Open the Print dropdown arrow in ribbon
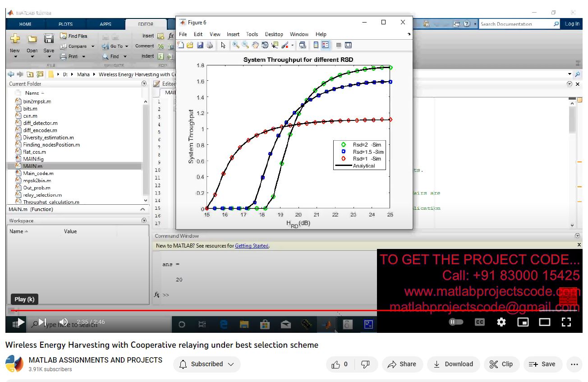588x382 pixels. coord(84,57)
